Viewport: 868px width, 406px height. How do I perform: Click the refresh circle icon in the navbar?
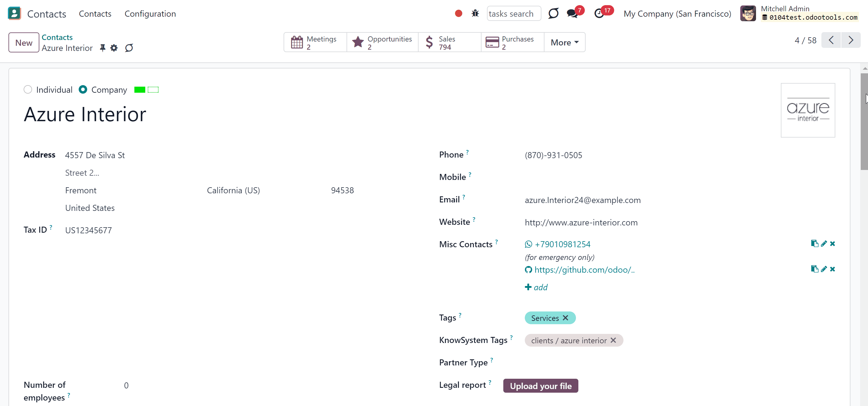pos(553,14)
